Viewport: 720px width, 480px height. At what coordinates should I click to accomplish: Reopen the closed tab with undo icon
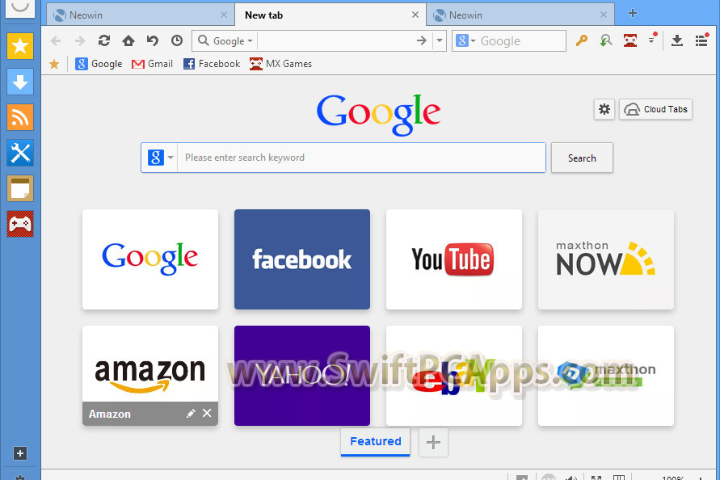(152, 41)
